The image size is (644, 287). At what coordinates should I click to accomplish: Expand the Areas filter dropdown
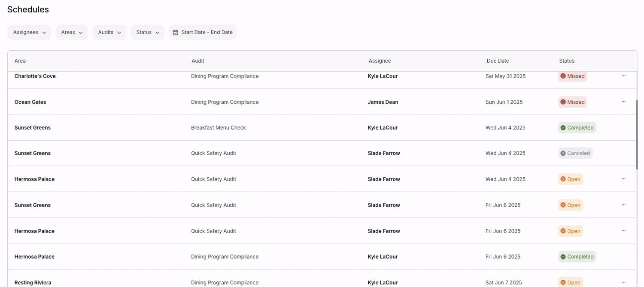71,32
